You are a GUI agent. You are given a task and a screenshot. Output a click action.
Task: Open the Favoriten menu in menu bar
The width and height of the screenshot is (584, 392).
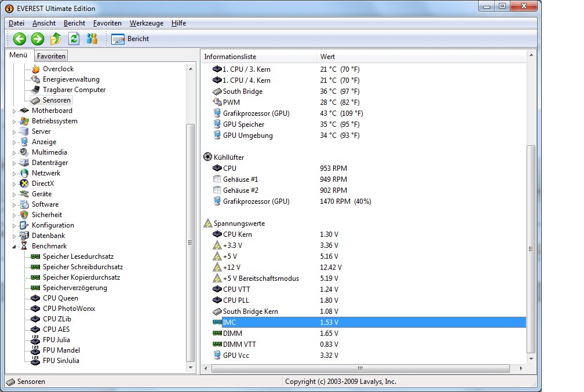click(x=107, y=23)
